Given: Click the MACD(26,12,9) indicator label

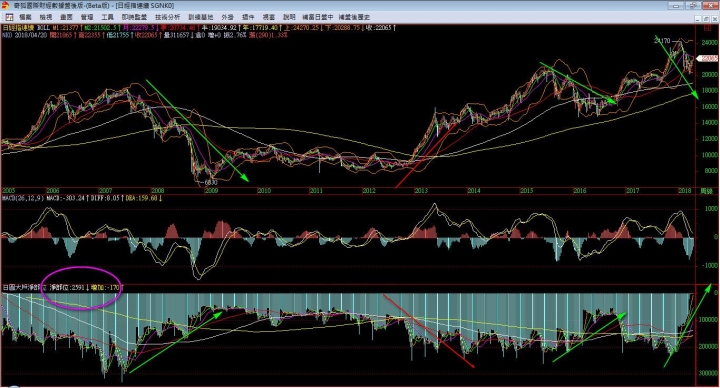Looking at the screenshot, I should tap(23, 198).
